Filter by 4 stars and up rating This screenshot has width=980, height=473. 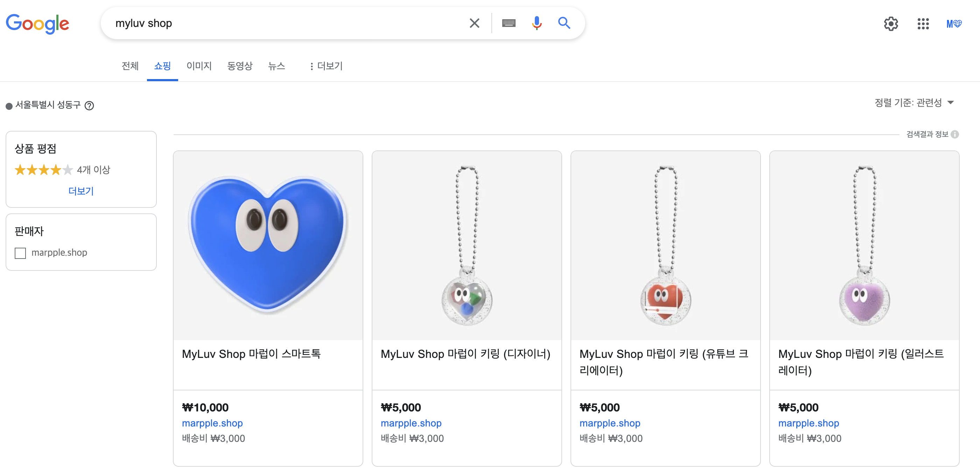pos(62,170)
